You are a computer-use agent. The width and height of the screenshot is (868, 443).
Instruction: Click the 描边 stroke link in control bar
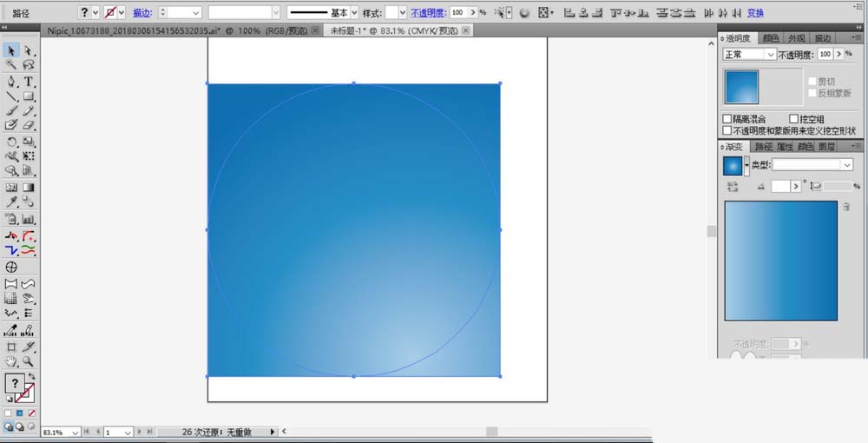[x=142, y=13]
